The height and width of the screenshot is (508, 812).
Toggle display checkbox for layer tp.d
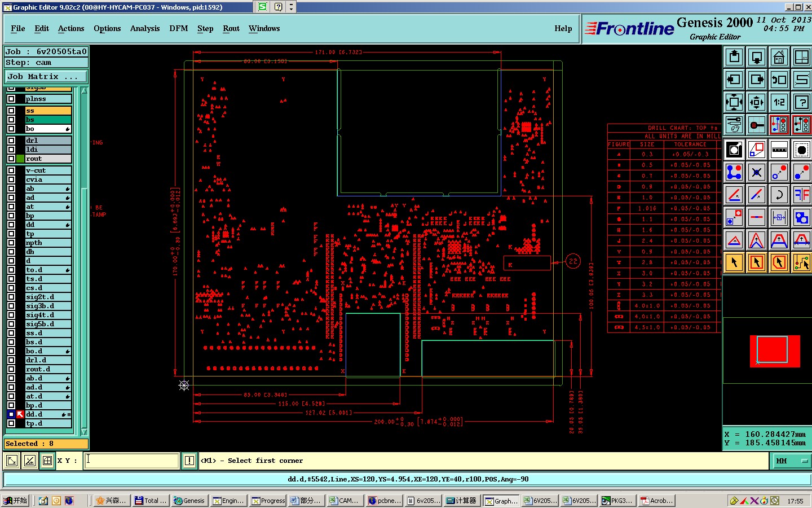point(11,423)
